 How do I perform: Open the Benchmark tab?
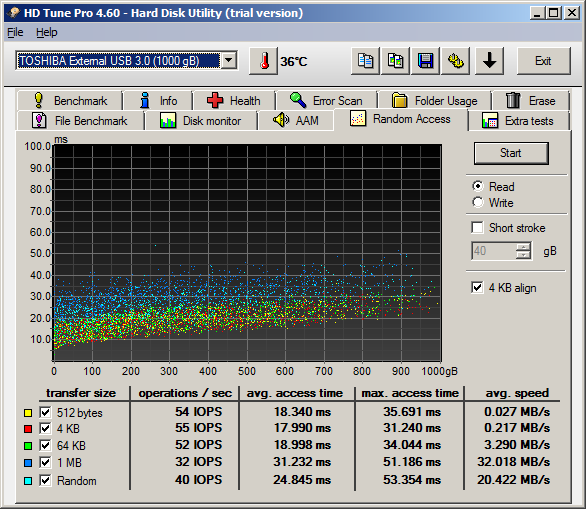(x=70, y=101)
